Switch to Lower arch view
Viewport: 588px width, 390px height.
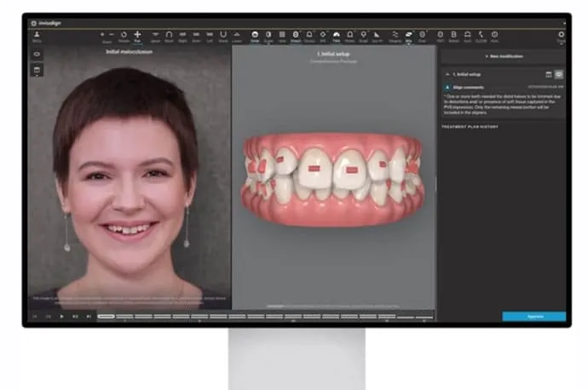(237, 35)
